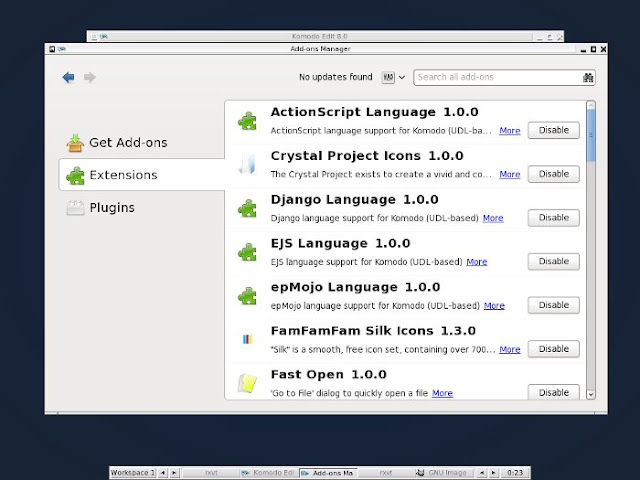Select the Fast Open 1.0.0 title
The width and height of the screenshot is (640, 480).
tap(329, 374)
